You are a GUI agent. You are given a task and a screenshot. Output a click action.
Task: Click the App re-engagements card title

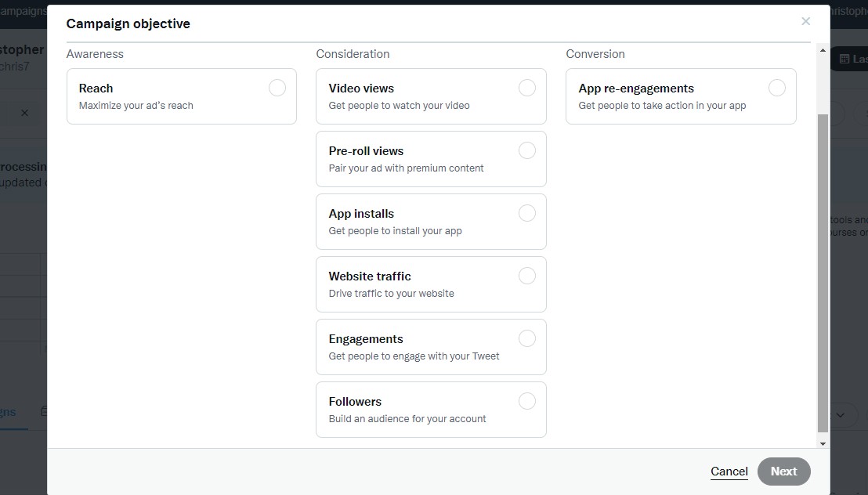point(636,89)
